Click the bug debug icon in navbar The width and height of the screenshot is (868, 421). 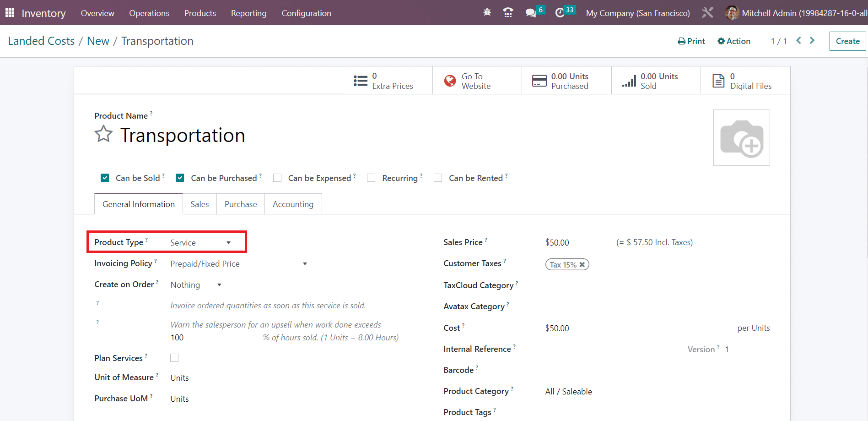click(x=487, y=12)
